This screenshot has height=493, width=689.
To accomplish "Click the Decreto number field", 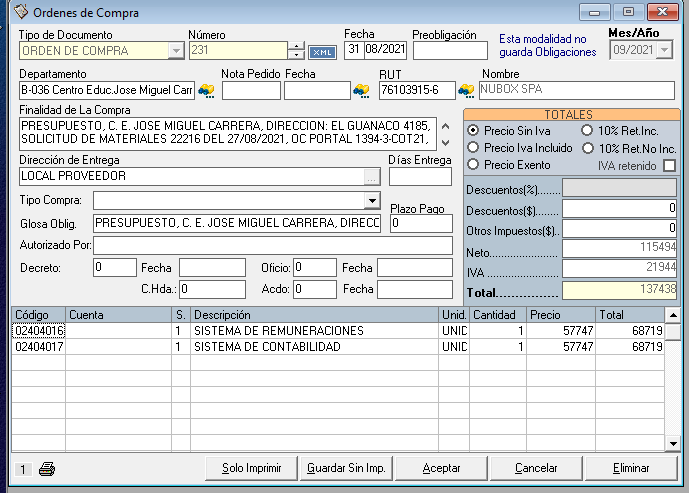I will [x=115, y=268].
